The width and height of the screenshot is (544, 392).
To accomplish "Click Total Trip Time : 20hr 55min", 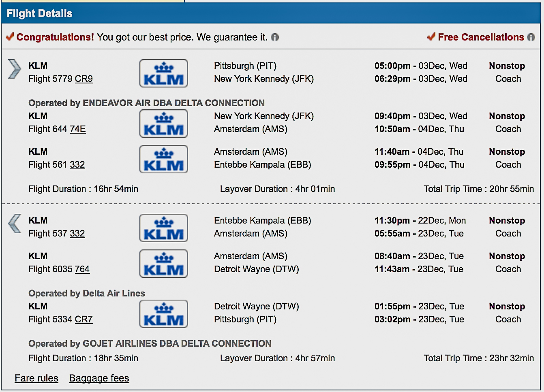I will [479, 189].
